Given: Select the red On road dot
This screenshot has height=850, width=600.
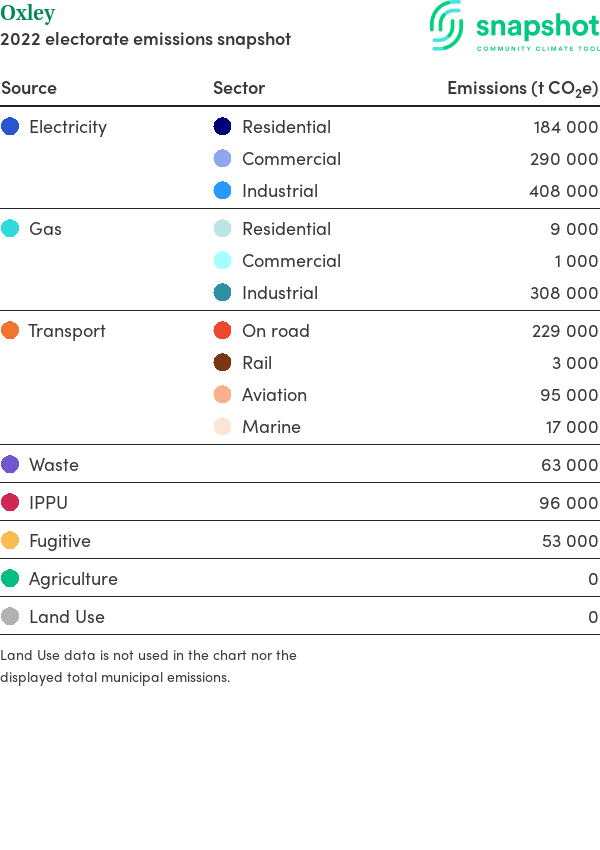Looking at the screenshot, I should click(222, 330).
